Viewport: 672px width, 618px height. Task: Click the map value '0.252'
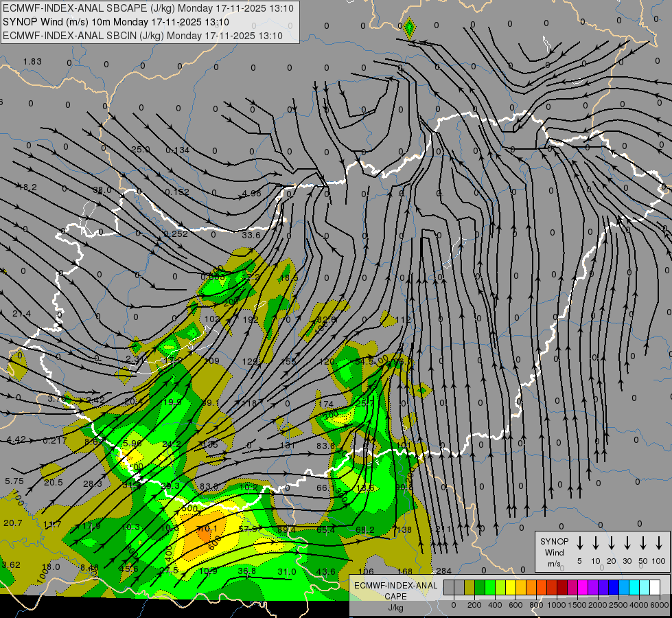click(176, 233)
